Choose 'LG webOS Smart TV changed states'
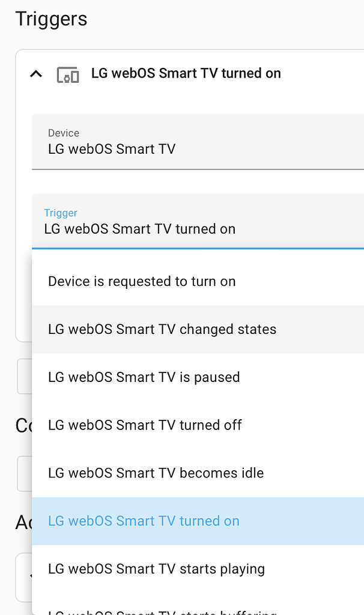 click(x=162, y=329)
